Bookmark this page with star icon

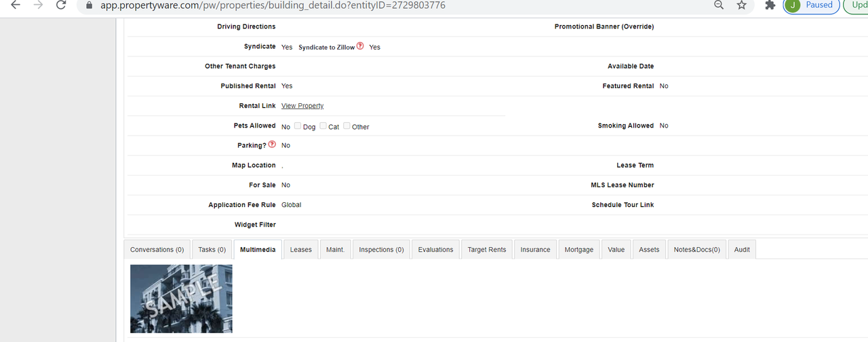(x=741, y=5)
